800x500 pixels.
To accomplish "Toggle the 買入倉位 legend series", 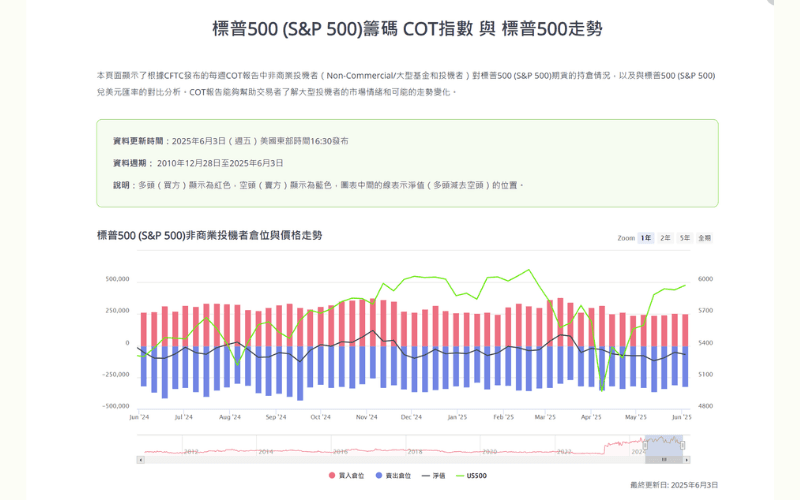I will pyautogui.click(x=347, y=476).
